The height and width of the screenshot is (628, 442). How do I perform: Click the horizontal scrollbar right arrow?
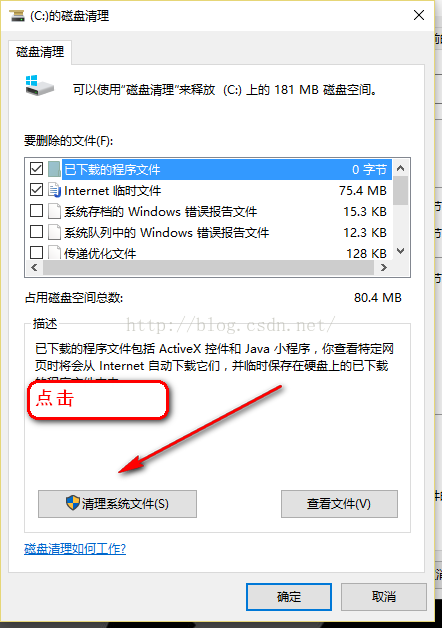point(384,268)
